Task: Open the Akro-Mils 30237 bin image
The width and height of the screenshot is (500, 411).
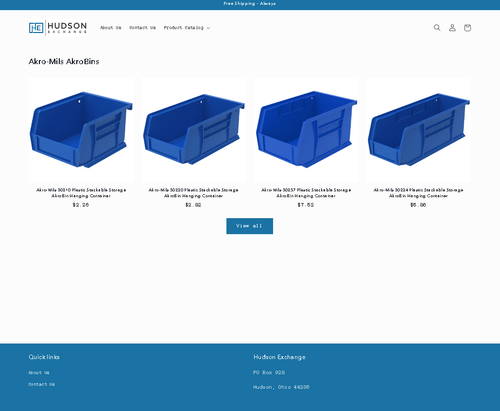Action: 306,130
